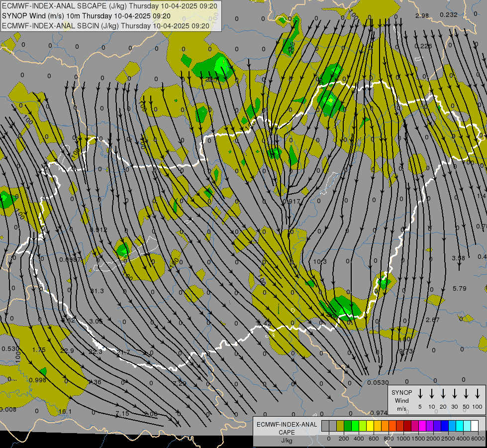Click the map value 9.73

tap(406, 351)
